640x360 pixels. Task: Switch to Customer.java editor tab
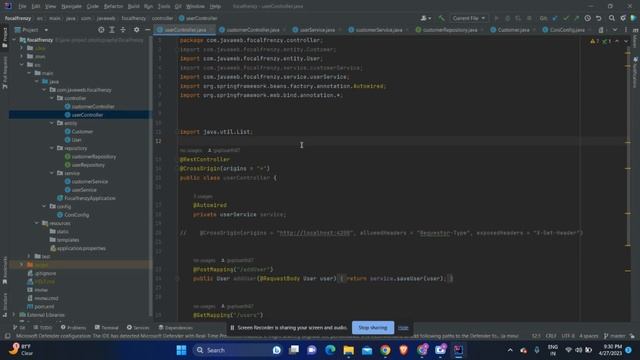[x=513, y=30]
